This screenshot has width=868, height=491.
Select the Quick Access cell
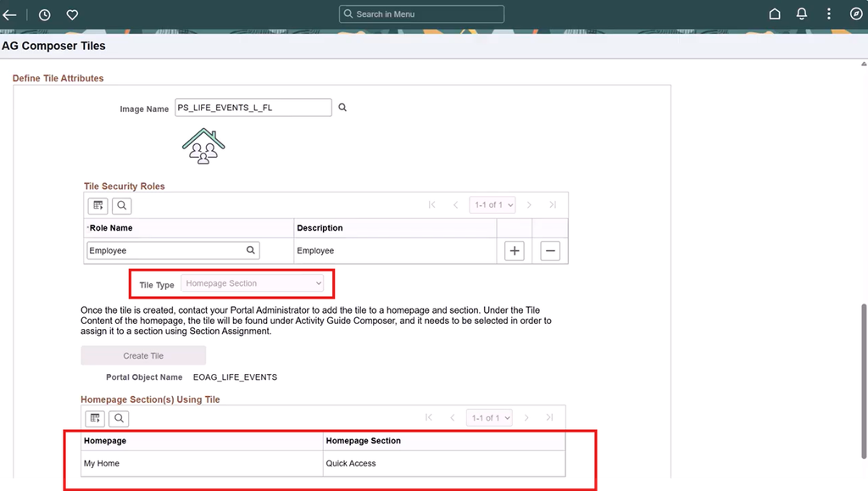[x=350, y=463]
